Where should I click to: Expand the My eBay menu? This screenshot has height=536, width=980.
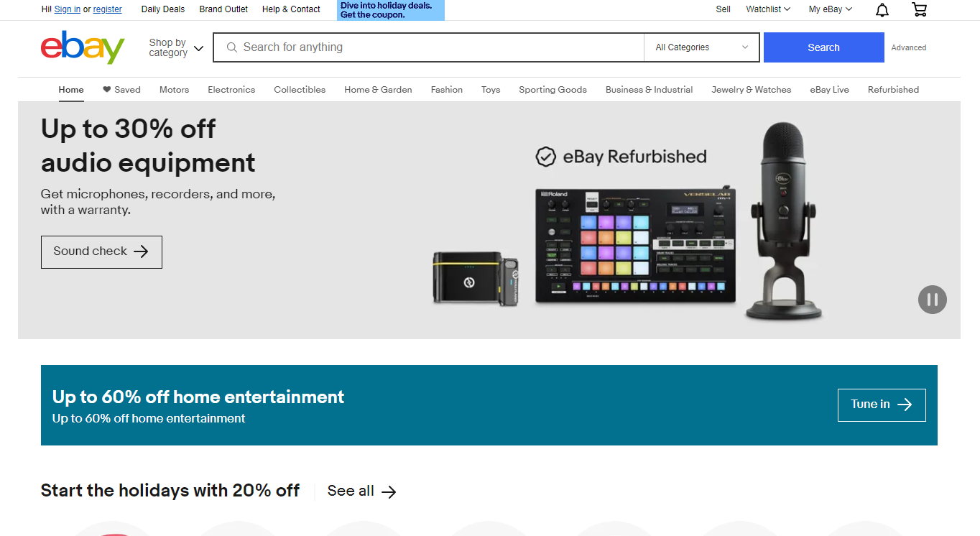(830, 9)
